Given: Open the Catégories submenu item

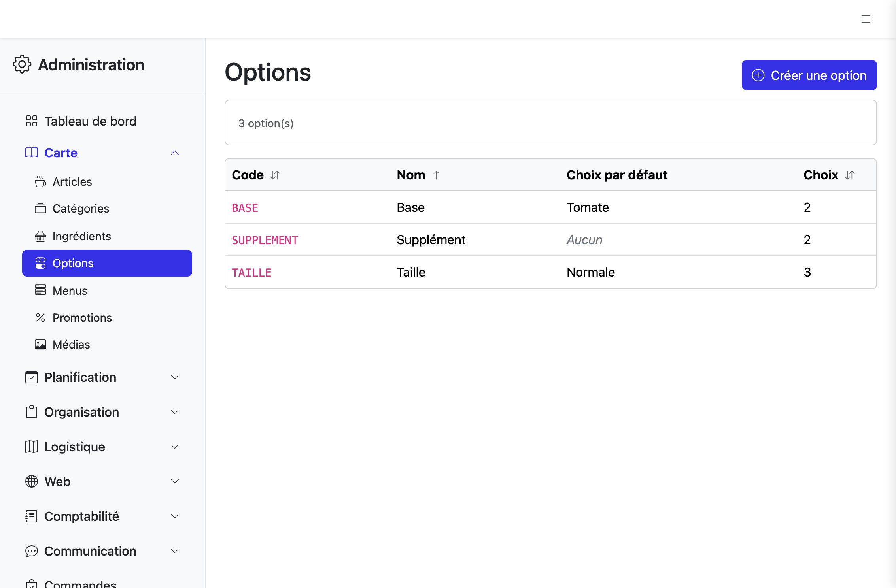Looking at the screenshot, I should [x=107, y=208].
